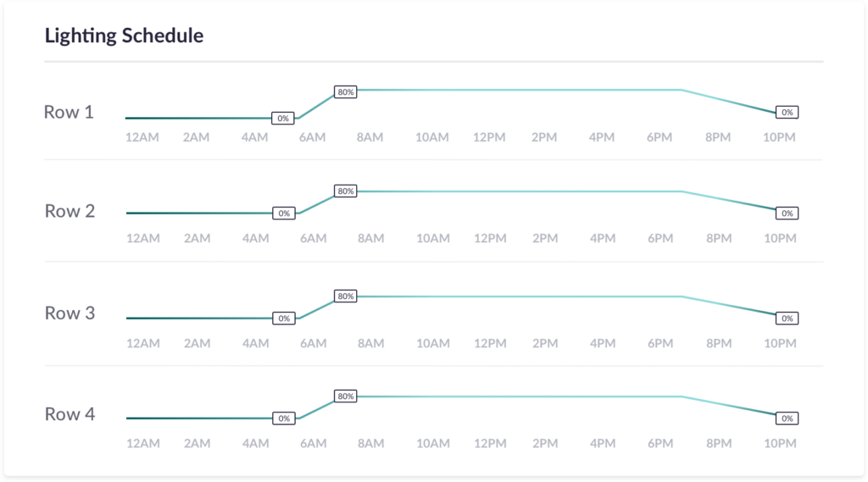The height and width of the screenshot is (482, 868).
Task: Click the Row 2 label
Action: (70, 211)
